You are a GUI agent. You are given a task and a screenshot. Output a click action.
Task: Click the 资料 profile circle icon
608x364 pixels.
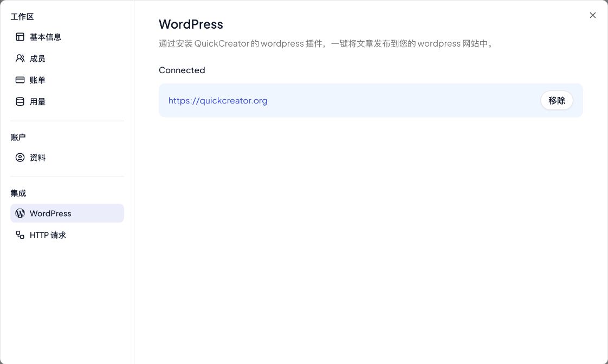(x=20, y=158)
